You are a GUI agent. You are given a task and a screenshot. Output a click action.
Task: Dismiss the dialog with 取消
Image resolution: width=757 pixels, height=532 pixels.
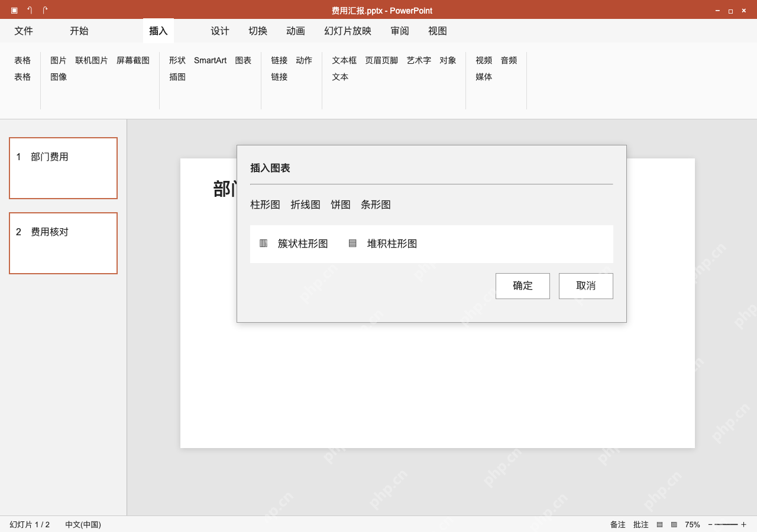(x=586, y=286)
